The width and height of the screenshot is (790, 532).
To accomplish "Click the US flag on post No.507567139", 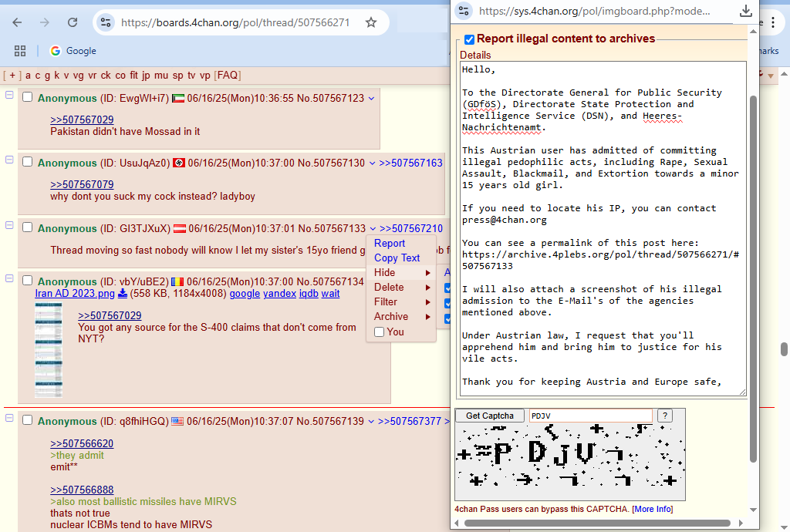I will (x=177, y=421).
